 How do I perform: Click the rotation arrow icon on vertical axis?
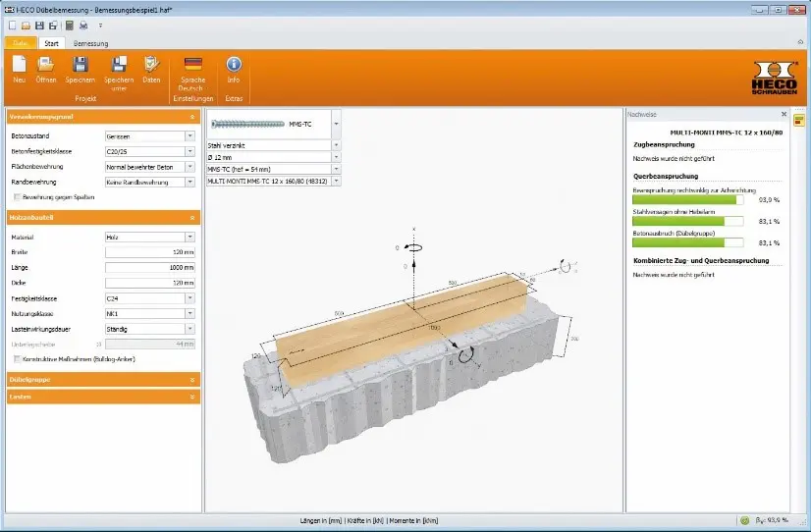coord(412,247)
